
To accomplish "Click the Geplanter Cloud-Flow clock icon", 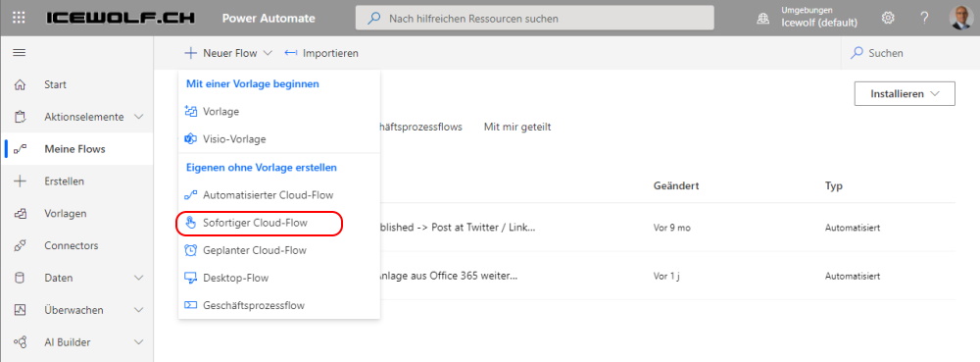I will (x=191, y=250).
